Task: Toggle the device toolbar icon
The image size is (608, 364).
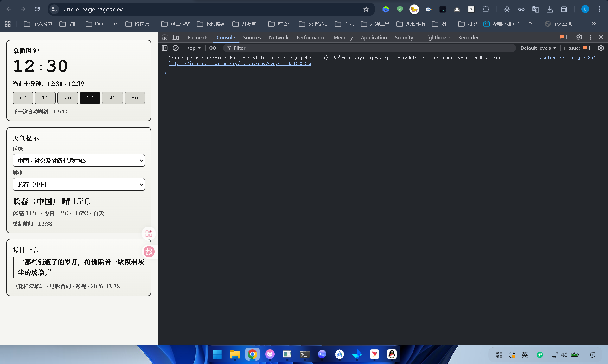Action: (176, 37)
